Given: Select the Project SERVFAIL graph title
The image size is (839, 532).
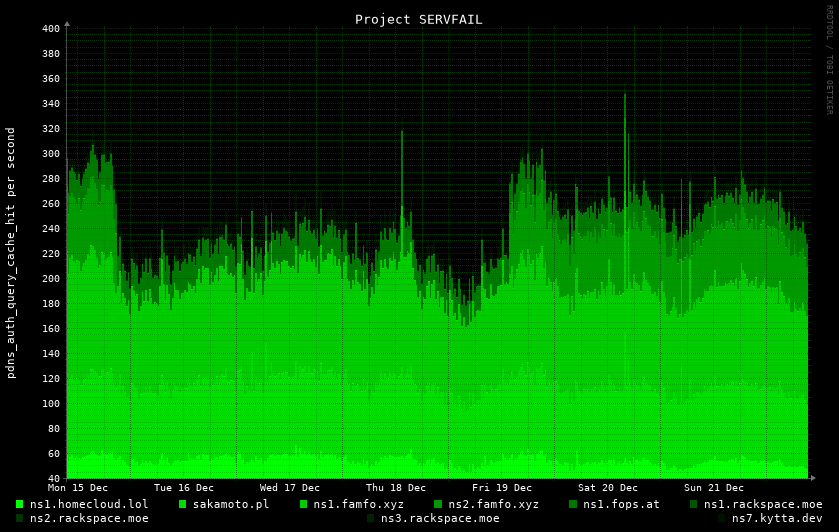Looking at the screenshot, I should (418, 19).
